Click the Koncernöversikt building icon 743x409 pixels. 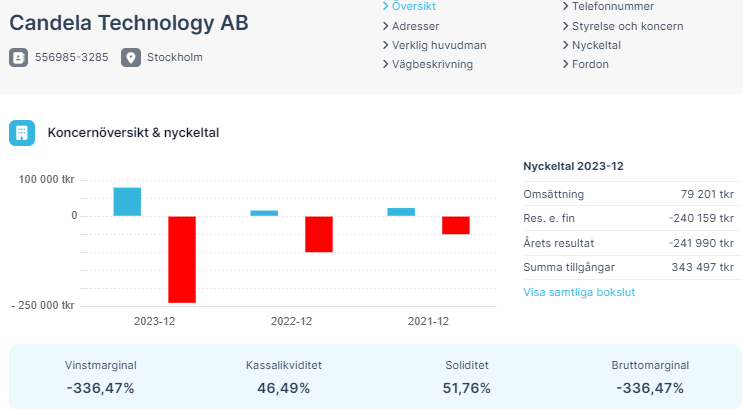pyautogui.click(x=22, y=133)
